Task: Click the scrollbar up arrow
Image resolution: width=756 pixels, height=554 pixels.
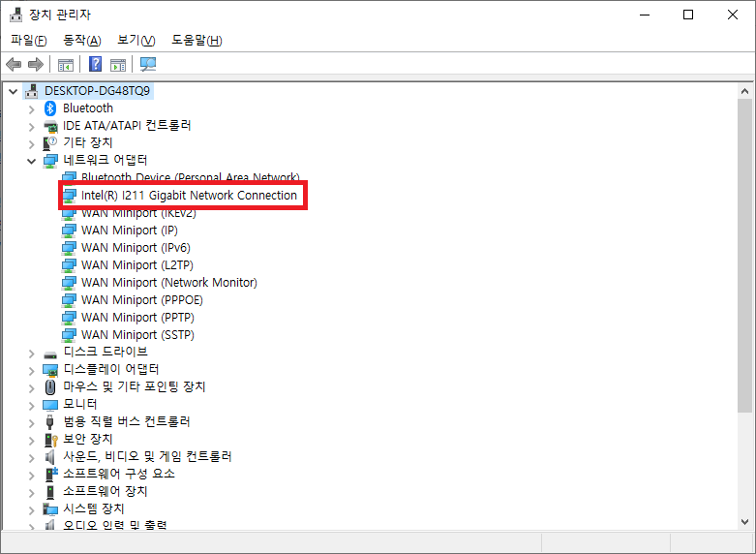Action: pos(744,91)
